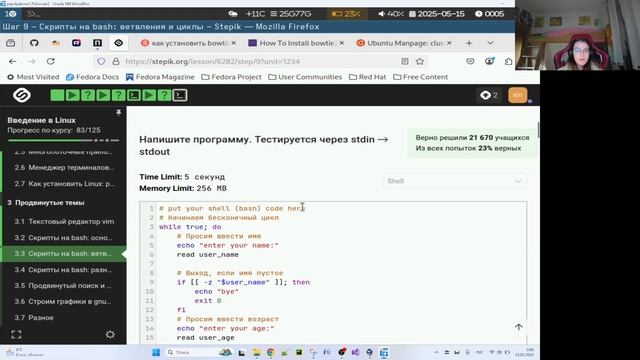Toggle fullscreen mode in sidebar footer

coord(16,335)
